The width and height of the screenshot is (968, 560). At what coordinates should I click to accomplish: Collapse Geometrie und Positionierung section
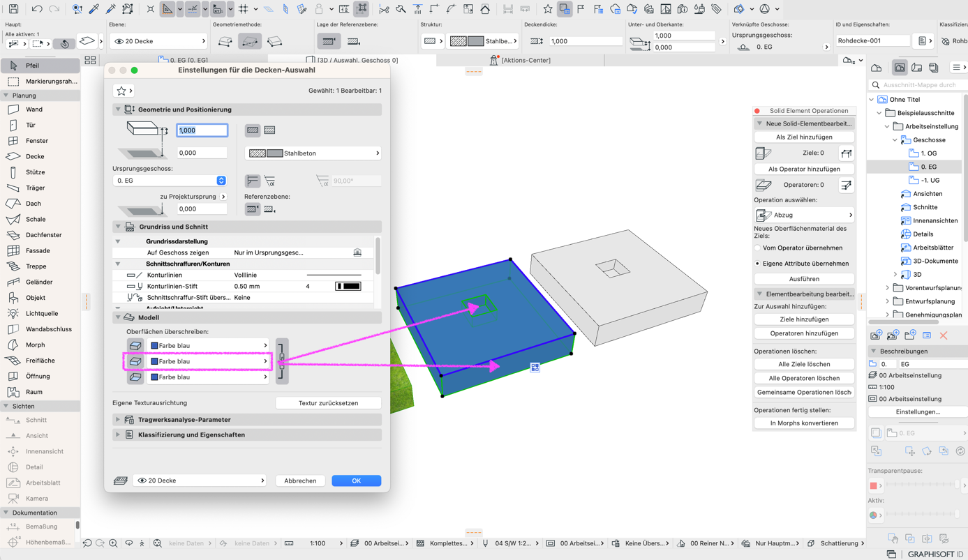[x=118, y=109]
